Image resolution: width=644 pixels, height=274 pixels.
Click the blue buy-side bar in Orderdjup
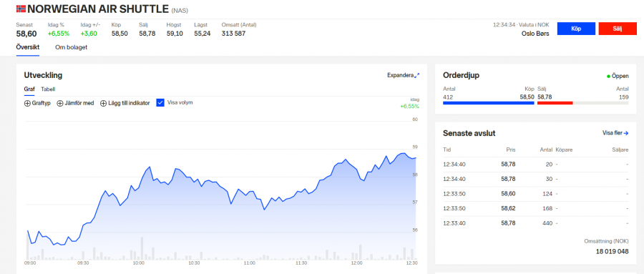[488, 103]
